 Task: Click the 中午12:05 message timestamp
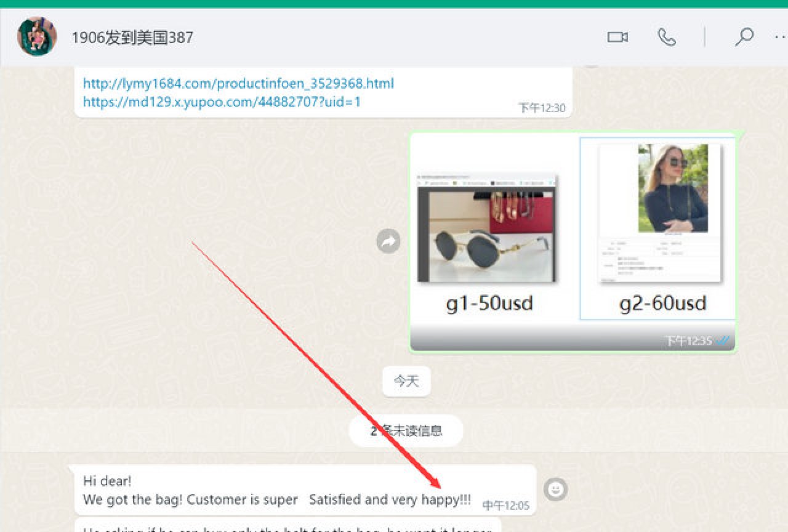pos(505,506)
